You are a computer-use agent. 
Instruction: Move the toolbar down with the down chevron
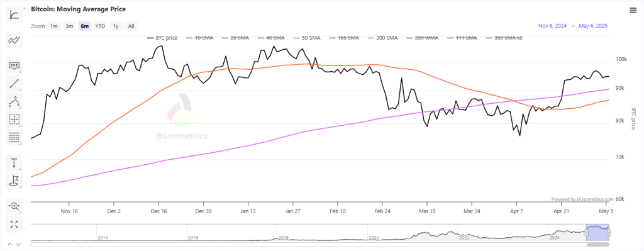tap(18, 245)
